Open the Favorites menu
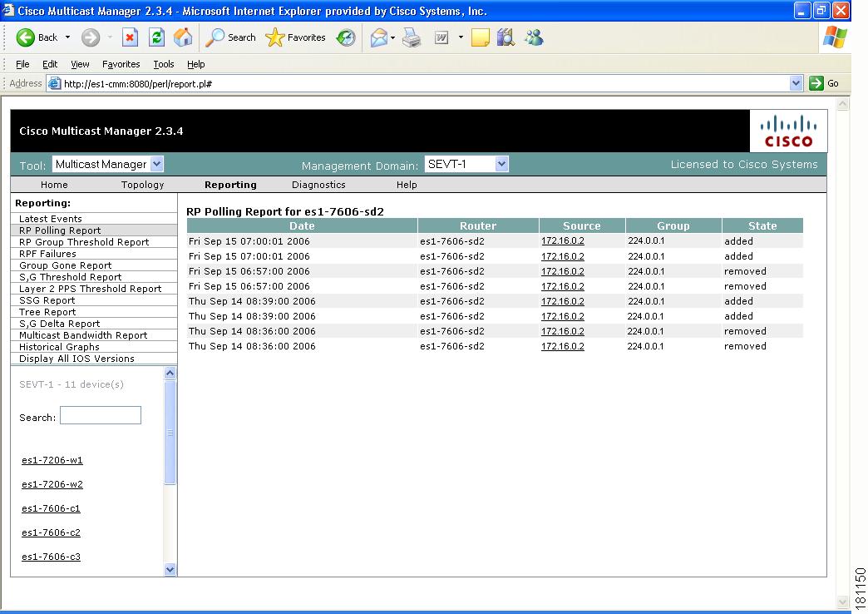 pyautogui.click(x=121, y=64)
